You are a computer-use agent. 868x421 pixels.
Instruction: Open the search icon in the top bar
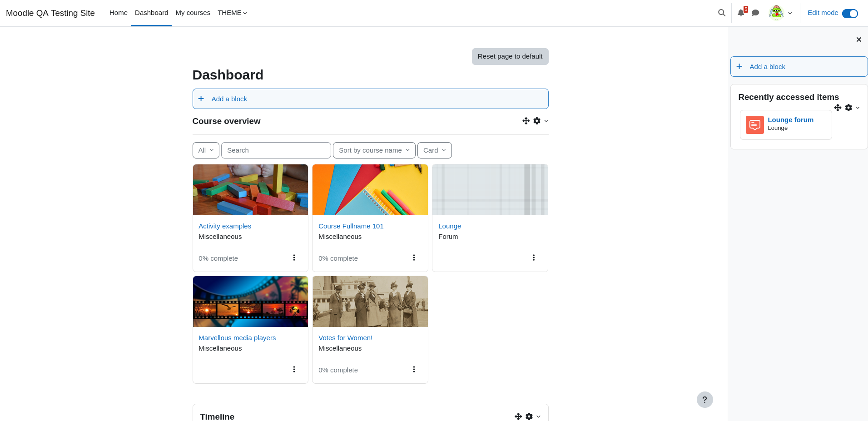[721, 13]
